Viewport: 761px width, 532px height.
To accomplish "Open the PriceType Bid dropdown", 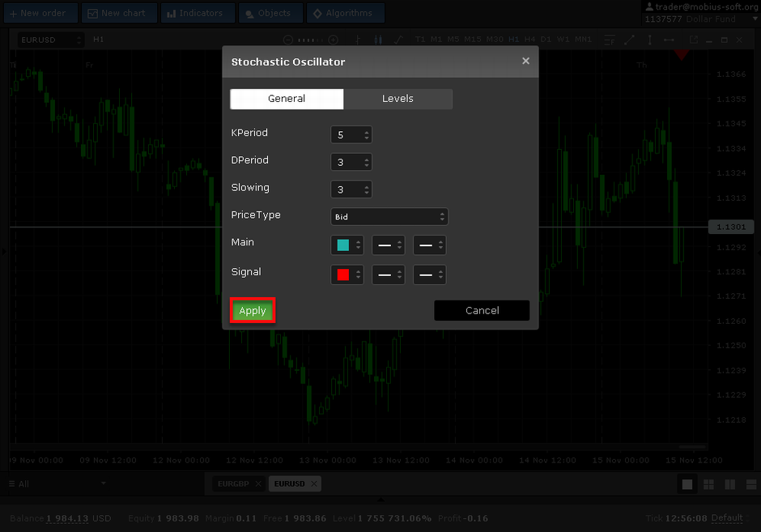I will (x=389, y=216).
